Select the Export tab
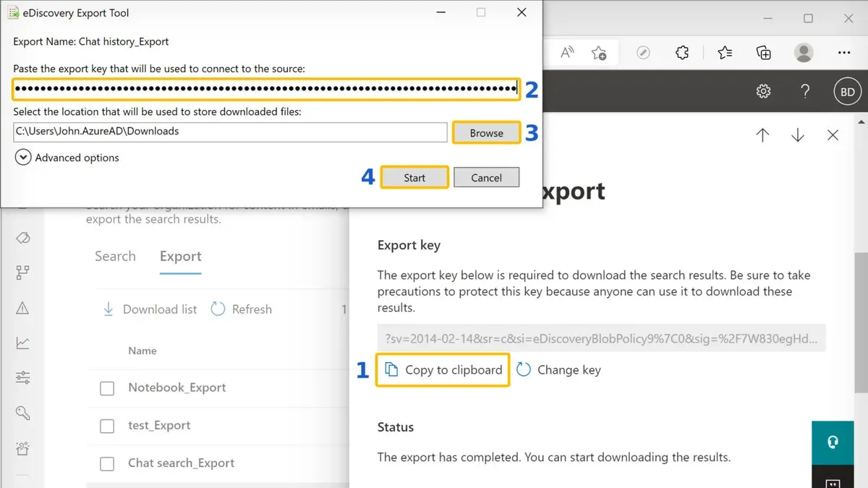Viewport: 868px width, 488px height. [180, 256]
